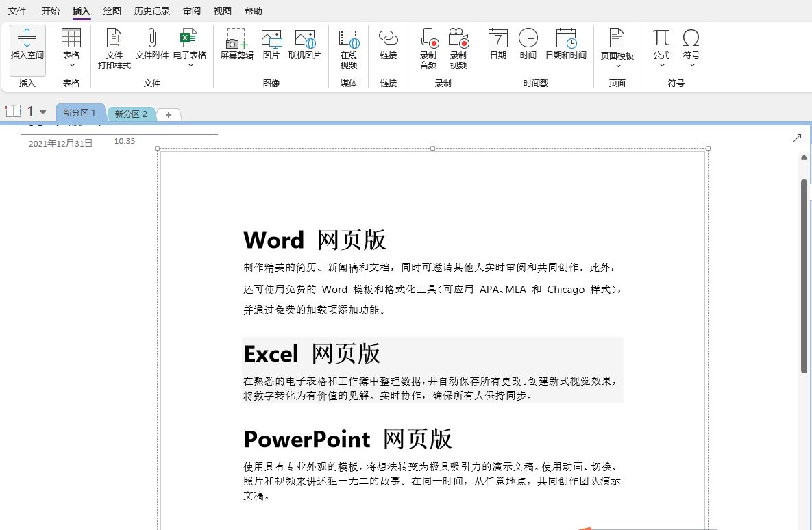Insert the current Date
Screen dimensions: 812x530
[x=497, y=45]
